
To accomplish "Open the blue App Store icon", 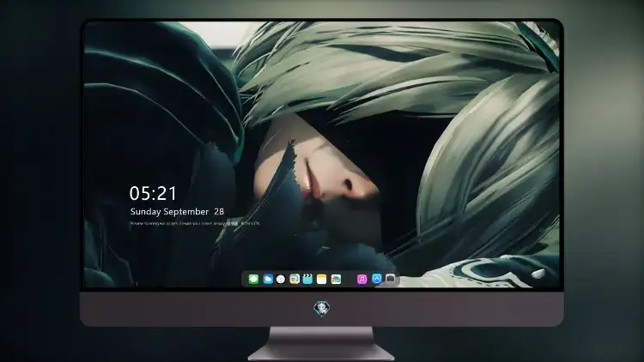I will click(x=377, y=279).
